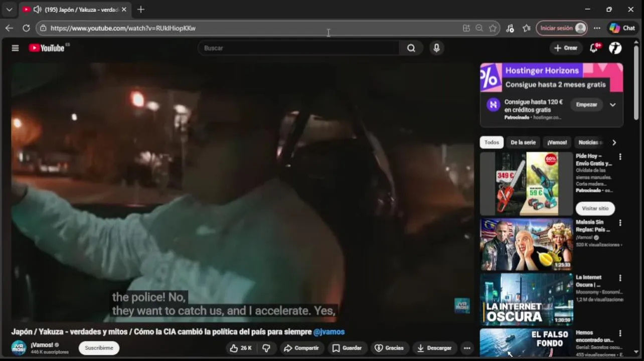Image resolution: width=644 pixels, height=361 pixels.
Task: Click Suscribirme button
Action: (99, 348)
